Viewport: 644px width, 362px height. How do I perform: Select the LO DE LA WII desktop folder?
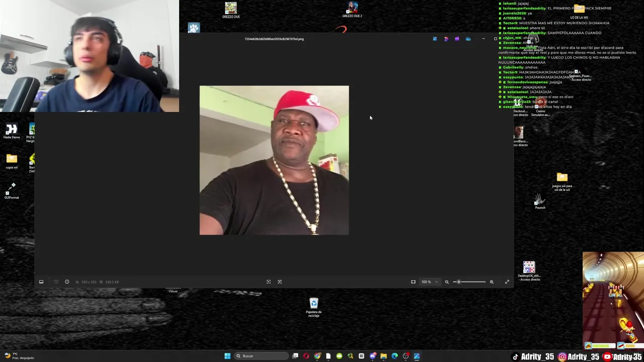click(579, 12)
